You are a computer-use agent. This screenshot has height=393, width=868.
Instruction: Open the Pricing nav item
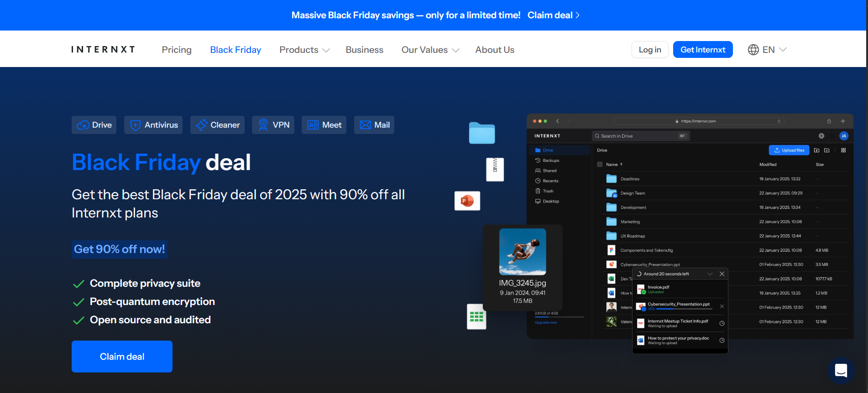(x=177, y=50)
